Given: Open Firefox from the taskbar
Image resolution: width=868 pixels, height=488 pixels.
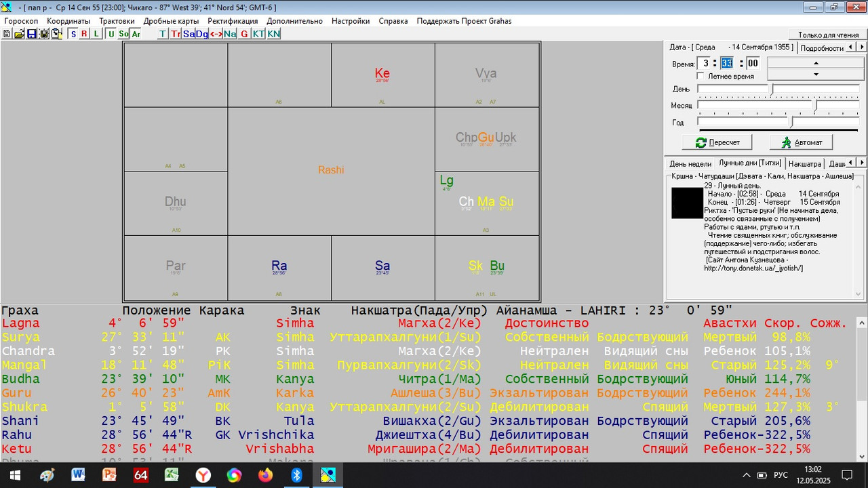Looking at the screenshot, I should (265, 475).
